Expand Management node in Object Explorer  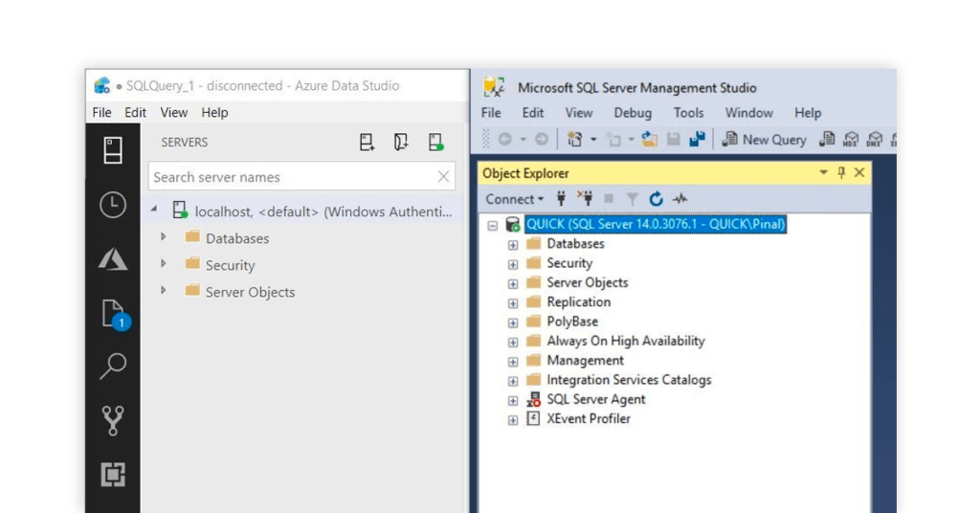(x=513, y=362)
